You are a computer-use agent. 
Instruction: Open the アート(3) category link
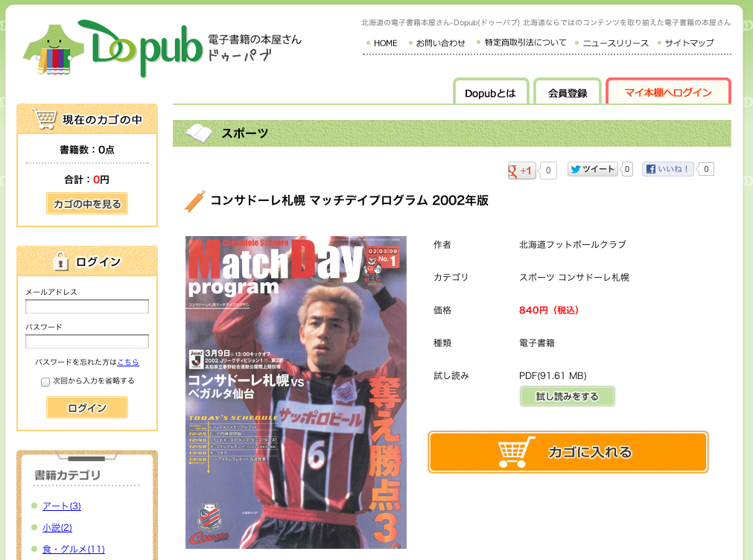click(62, 506)
